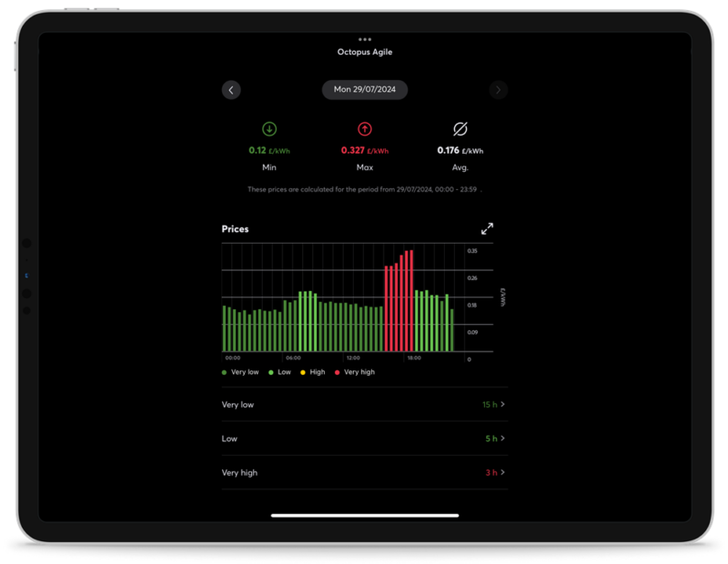This screenshot has height=564, width=728.
Task: Tap the three-dot handle above Octopus Agile
Action: point(365,40)
